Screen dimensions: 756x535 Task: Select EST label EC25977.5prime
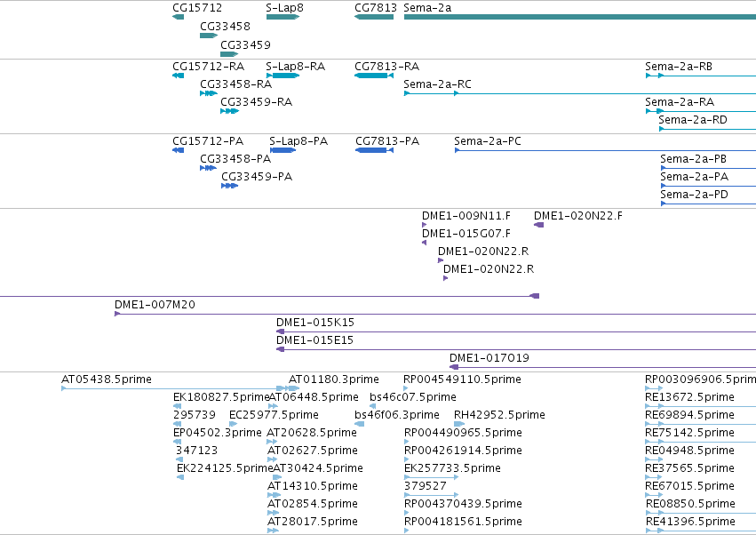point(274,415)
